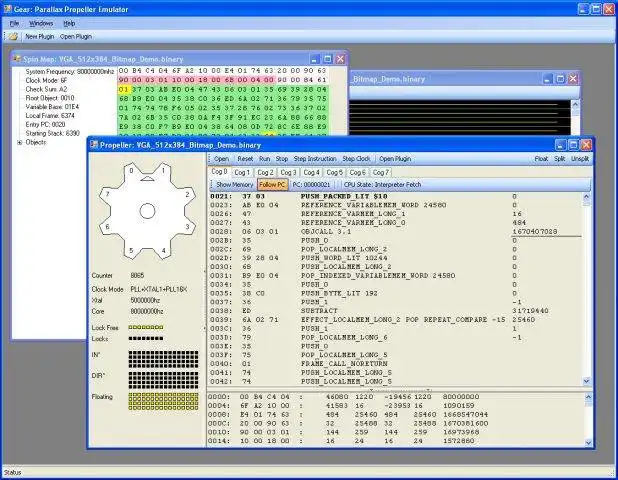This screenshot has width=618, height=480.
Task: Toggle the Follow PC button
Action: [272, 184]
